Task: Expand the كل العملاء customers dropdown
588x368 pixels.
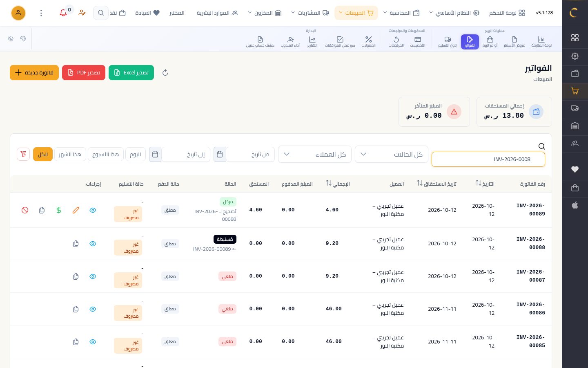Action: (315, 154)
